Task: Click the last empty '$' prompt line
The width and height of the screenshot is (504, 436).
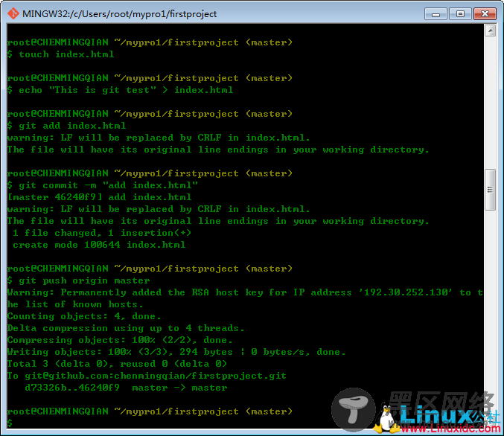Action: (x=10, y=423)
